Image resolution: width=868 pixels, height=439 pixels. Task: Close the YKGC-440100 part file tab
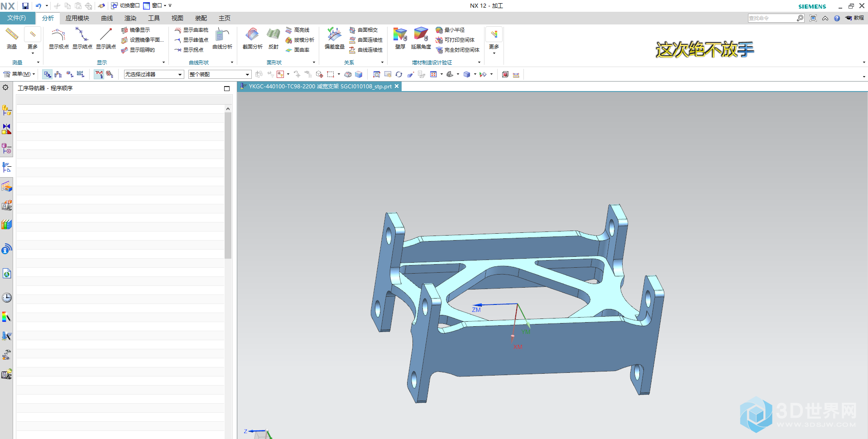397,86
